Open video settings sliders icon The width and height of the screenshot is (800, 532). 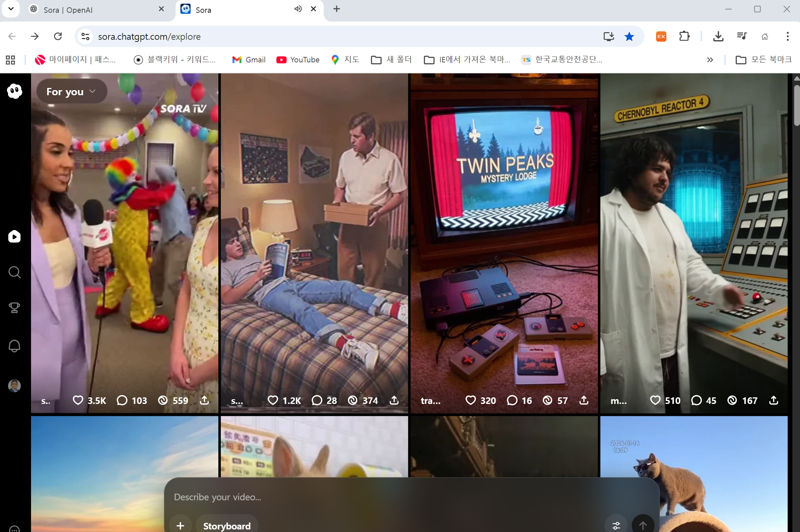tap(616, 525)
